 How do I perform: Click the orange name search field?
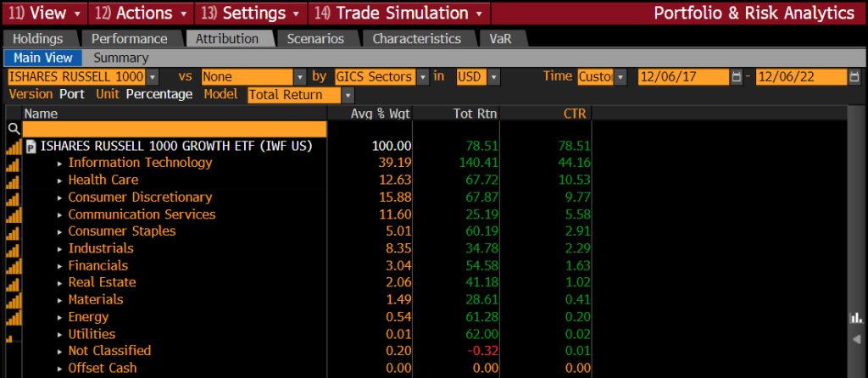[175, 130]
